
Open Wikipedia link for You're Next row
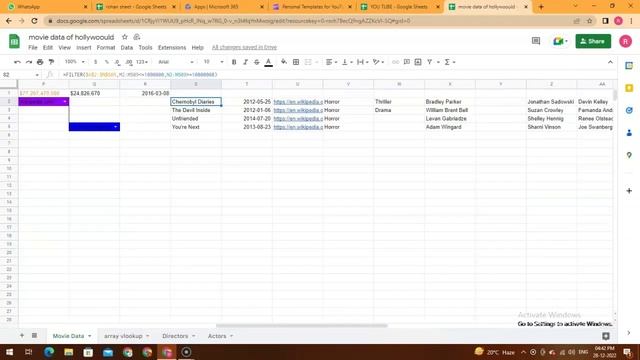[298, 127]
